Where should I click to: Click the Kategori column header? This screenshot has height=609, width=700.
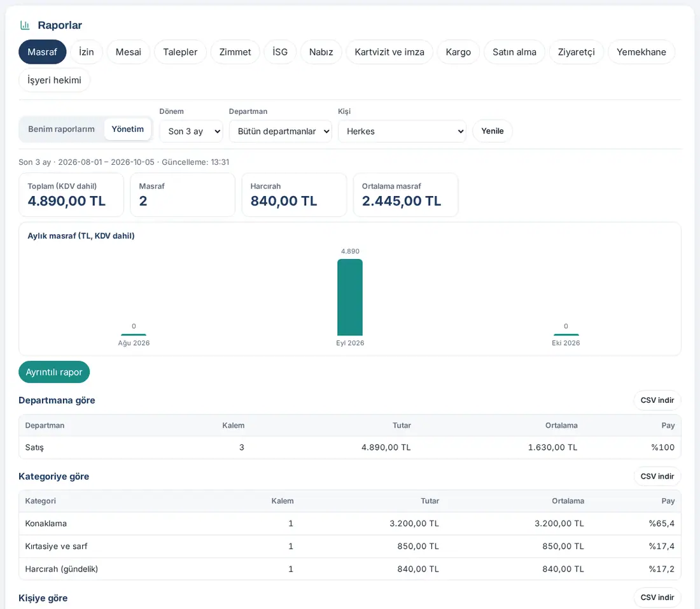[41, 501]
